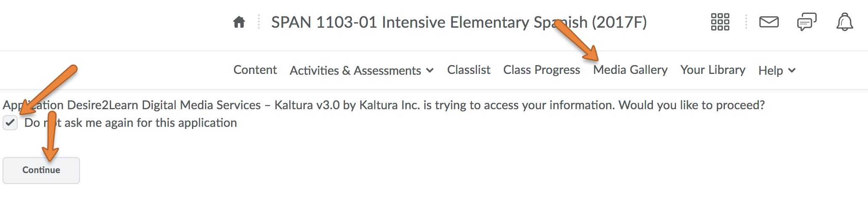Click the Continue button
This screenshot has height=205, width=868.
41,170
